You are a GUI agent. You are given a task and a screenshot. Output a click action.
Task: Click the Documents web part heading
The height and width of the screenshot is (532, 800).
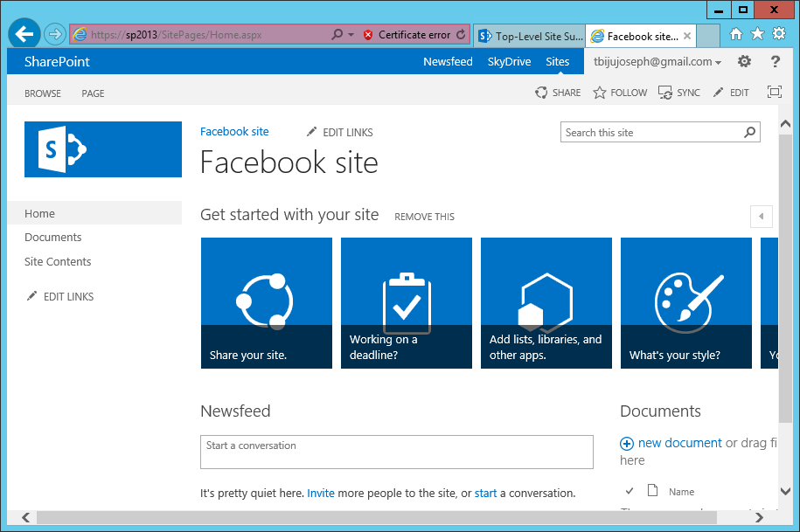660,411
